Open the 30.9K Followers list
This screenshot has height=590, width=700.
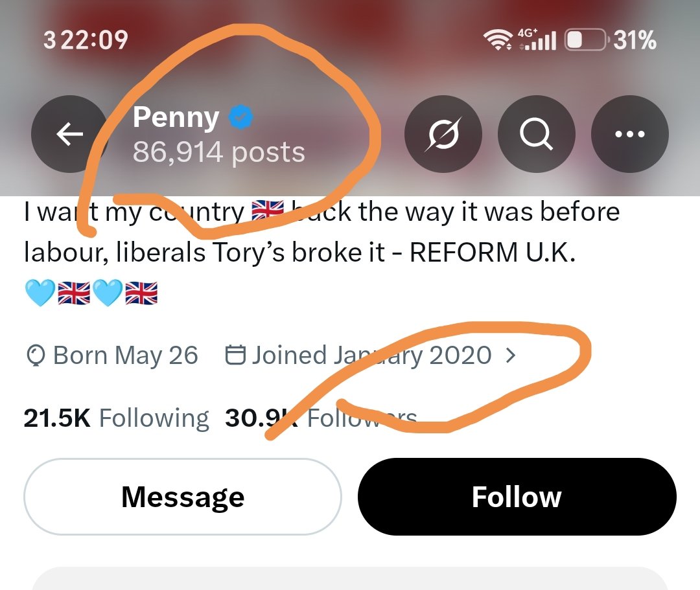(321, 418)
